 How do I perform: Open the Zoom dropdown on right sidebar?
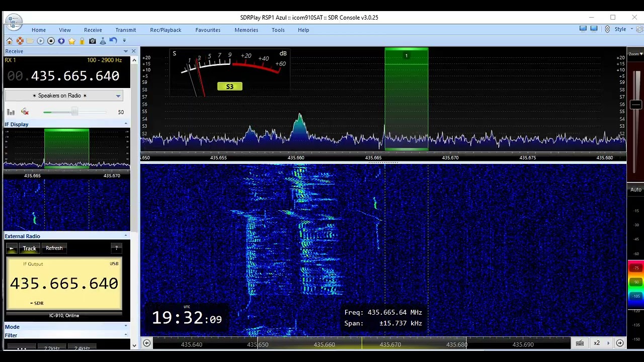[635, 54]
